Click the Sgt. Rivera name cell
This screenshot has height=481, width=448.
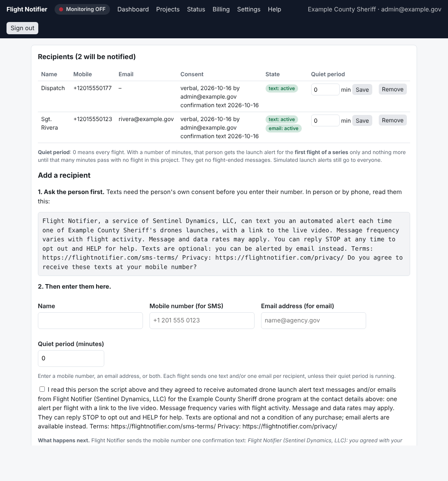[x=49, y=124]
